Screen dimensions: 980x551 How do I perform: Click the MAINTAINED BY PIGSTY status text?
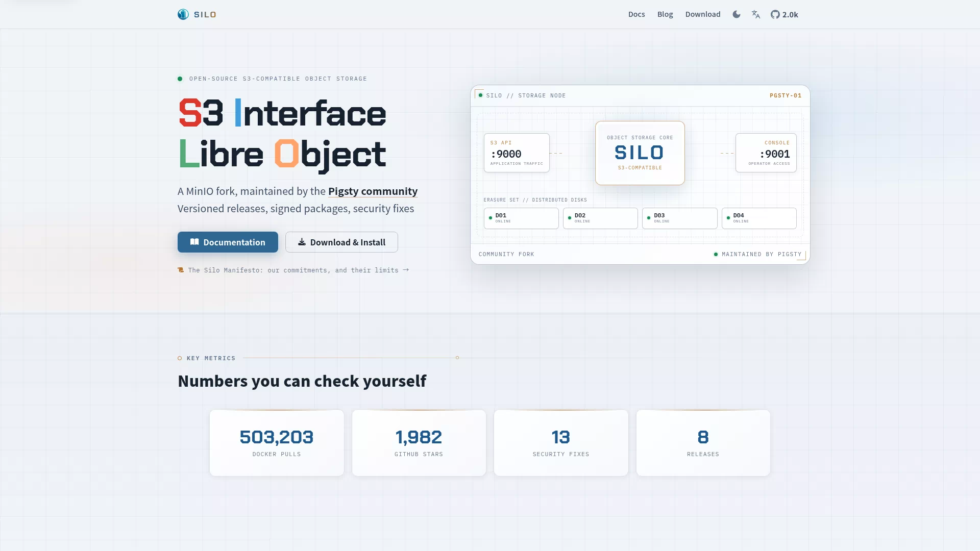[762, 254]
